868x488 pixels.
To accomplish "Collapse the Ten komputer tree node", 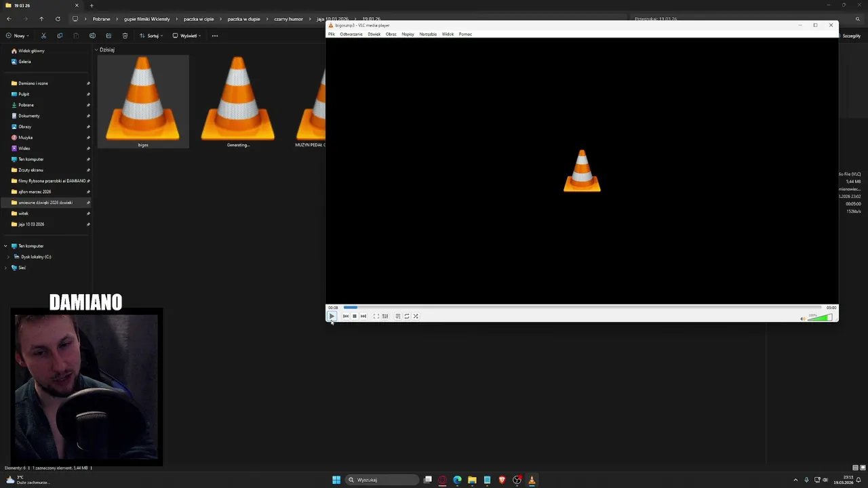I will (x=5, y=246).
